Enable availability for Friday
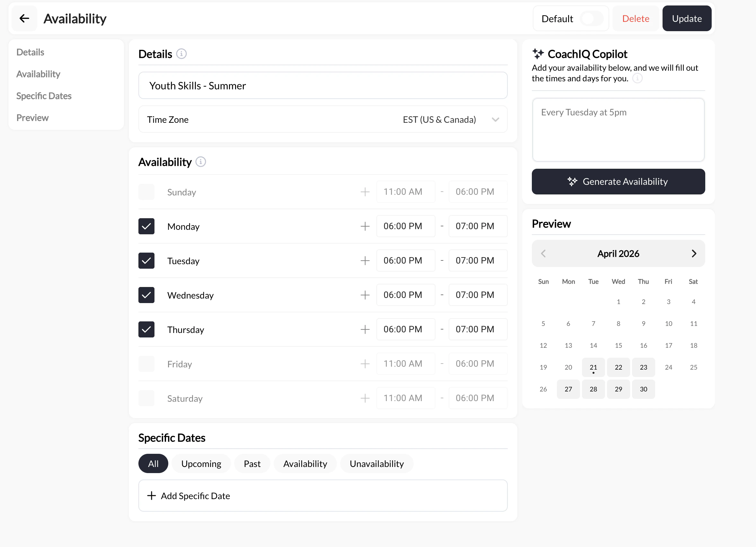 click(146, 363)
